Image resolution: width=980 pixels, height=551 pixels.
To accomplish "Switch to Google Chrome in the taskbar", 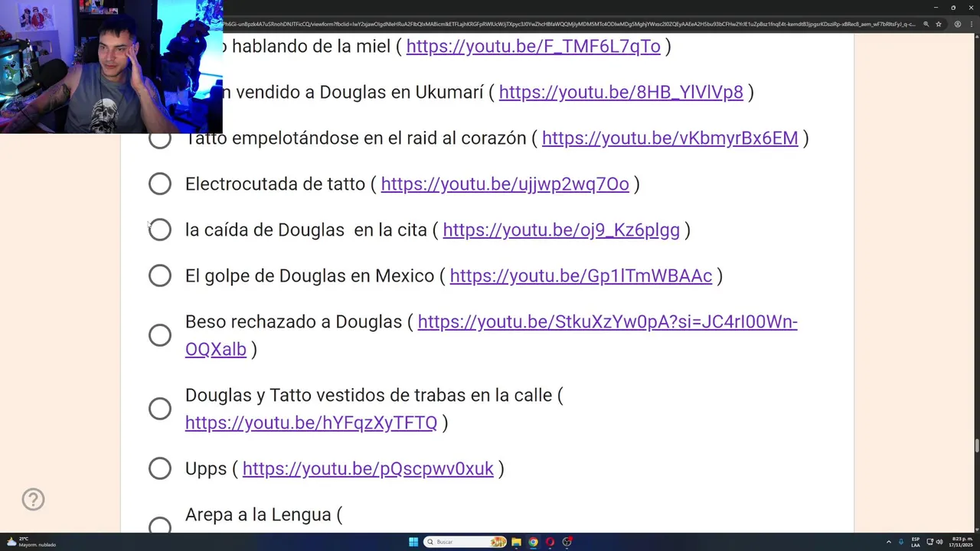I will pos(533,542).
